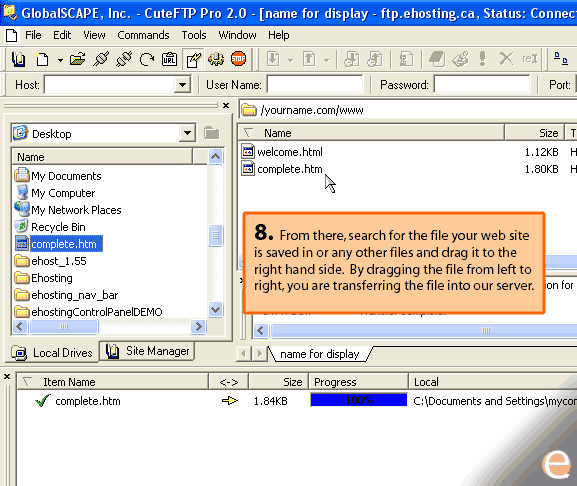Open Site Manager from the toolbar book icon
Screen dimensions: 577x486
[18, 59]
